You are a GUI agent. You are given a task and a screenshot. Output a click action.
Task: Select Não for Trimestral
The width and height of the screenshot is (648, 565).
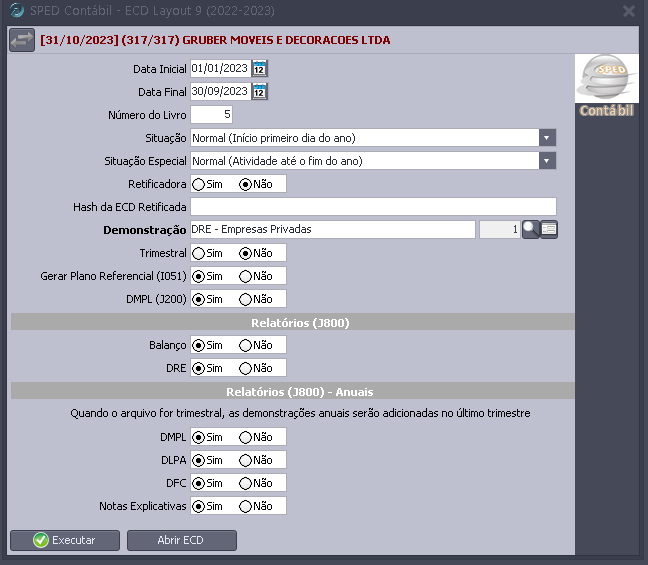coord(255,253)
